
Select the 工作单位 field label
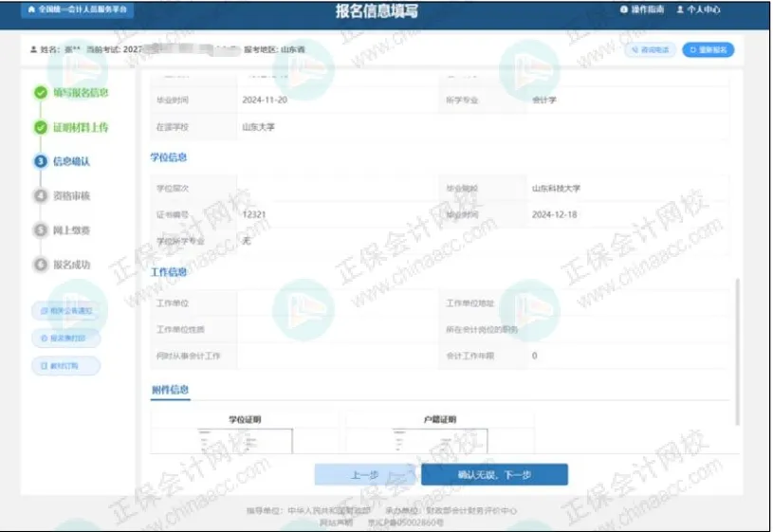173,303
